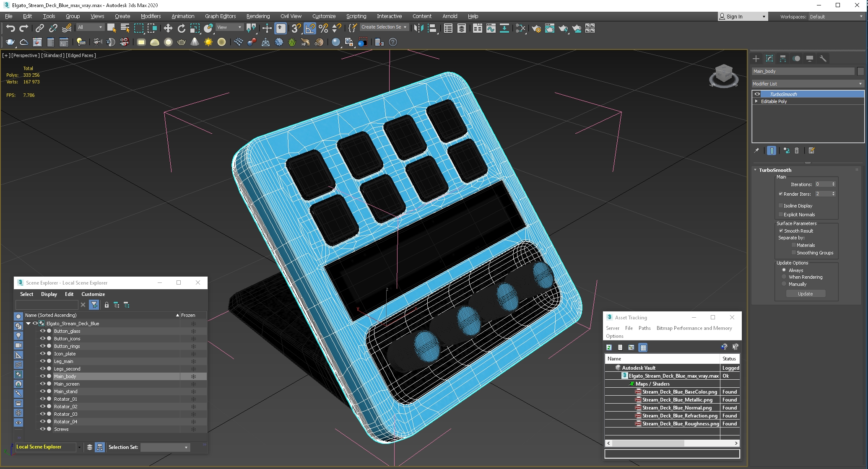
Task: Click the Main_body object color swatch
Action: pos(860,71)
